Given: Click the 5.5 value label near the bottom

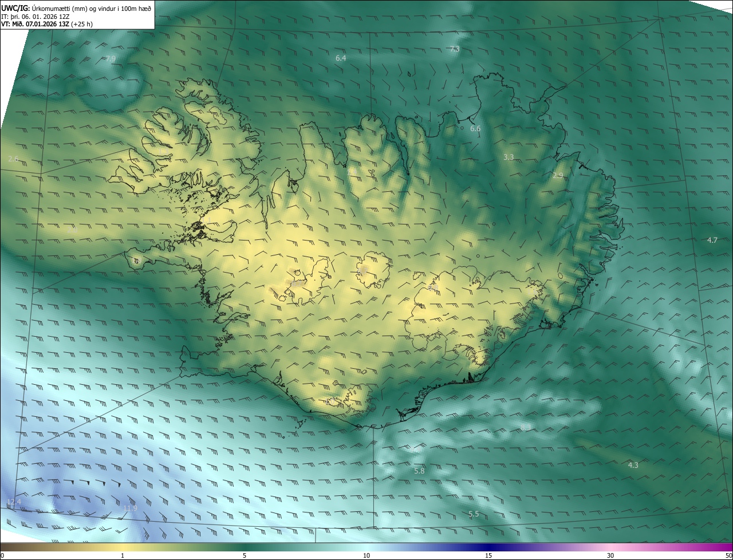Looking at the screenshot, I should tap(474, 515).
